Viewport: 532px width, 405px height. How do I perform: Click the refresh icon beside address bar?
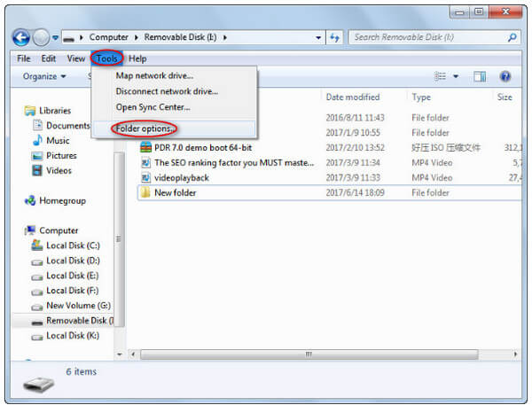[334, 38]
